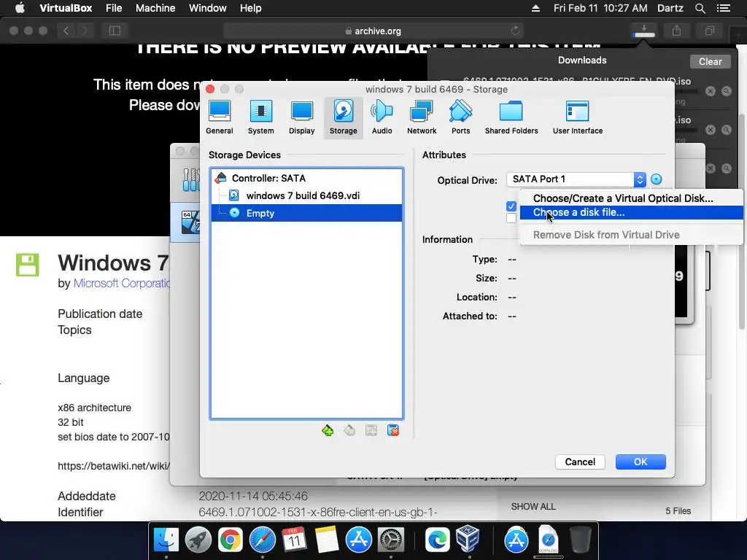Click Safari's Share toolbar icon

676,31
